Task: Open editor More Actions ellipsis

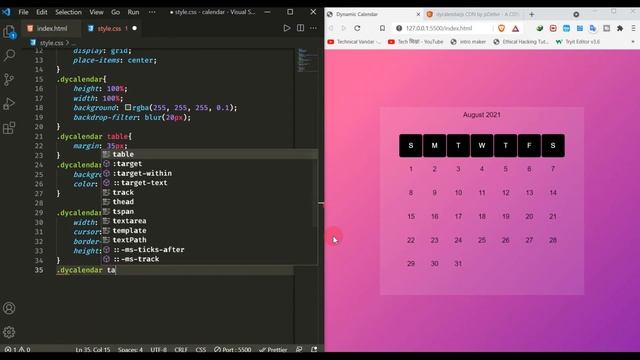Action: (x=313, y=28)
